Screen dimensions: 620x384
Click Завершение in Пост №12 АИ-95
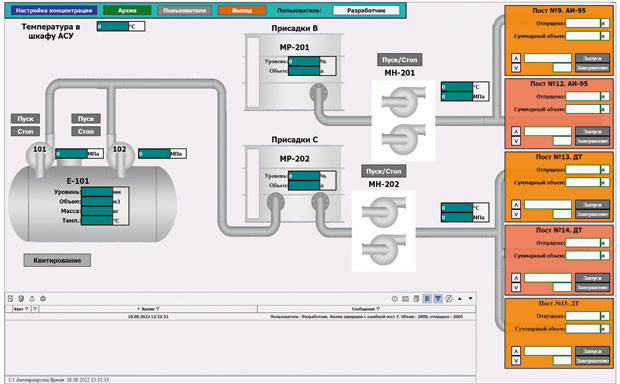pos(592,141)
